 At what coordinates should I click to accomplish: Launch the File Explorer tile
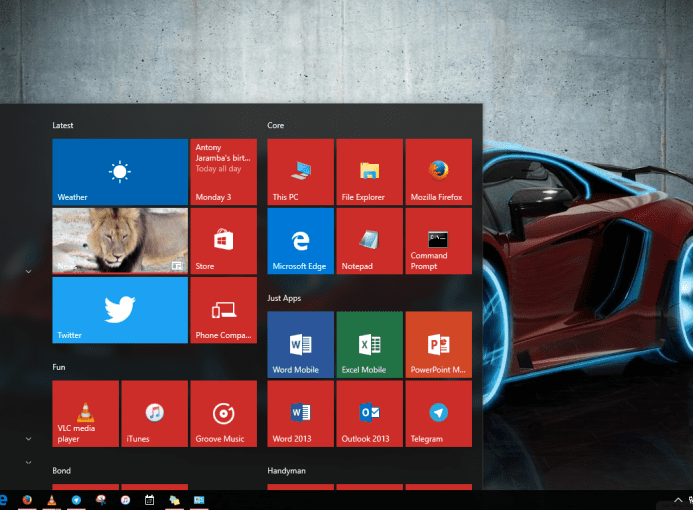point(369,172)
